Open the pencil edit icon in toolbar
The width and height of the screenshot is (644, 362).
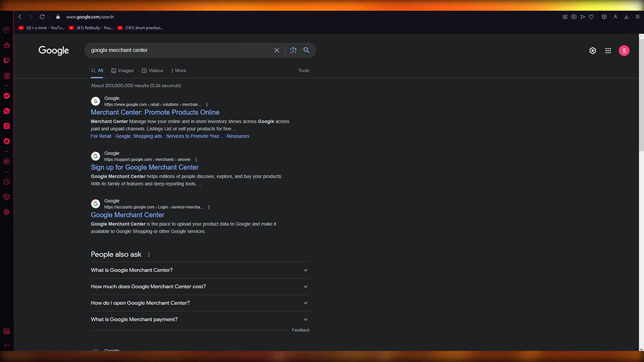tap(565, 17)
